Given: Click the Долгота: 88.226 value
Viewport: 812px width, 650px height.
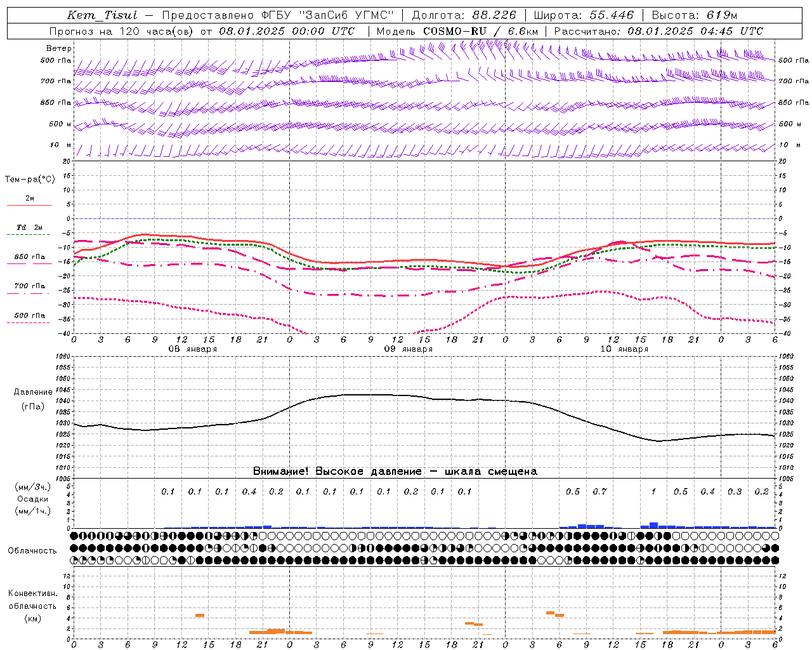Looking at the screenshot, I should 464,15.
